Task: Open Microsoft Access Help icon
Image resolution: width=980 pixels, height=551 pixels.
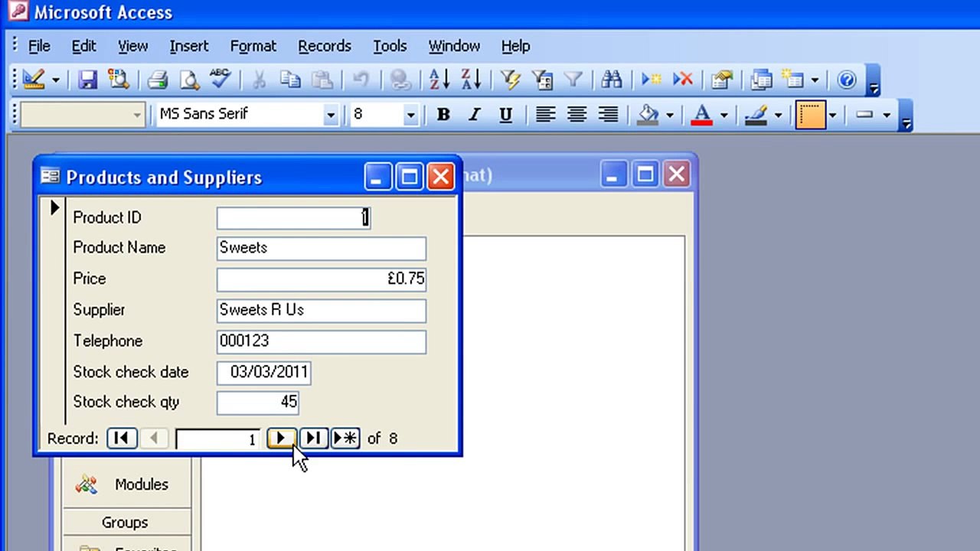Action: click(x=847, y=80)
